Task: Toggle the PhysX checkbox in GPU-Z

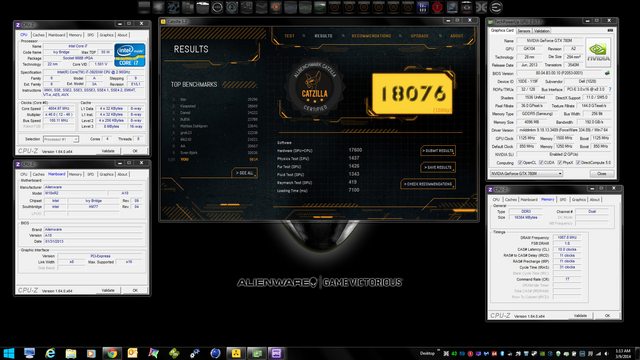Action: tap(560, 162)
